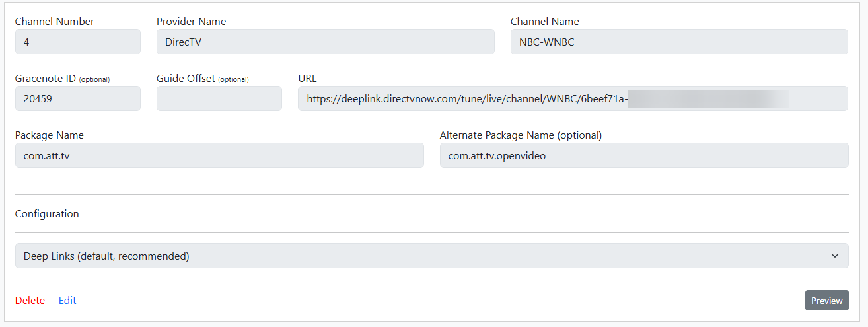This screenshot has width=868, height=327.
Task: Click the blue Edit link
Action: pyautogui.click(x=67, y=301)
